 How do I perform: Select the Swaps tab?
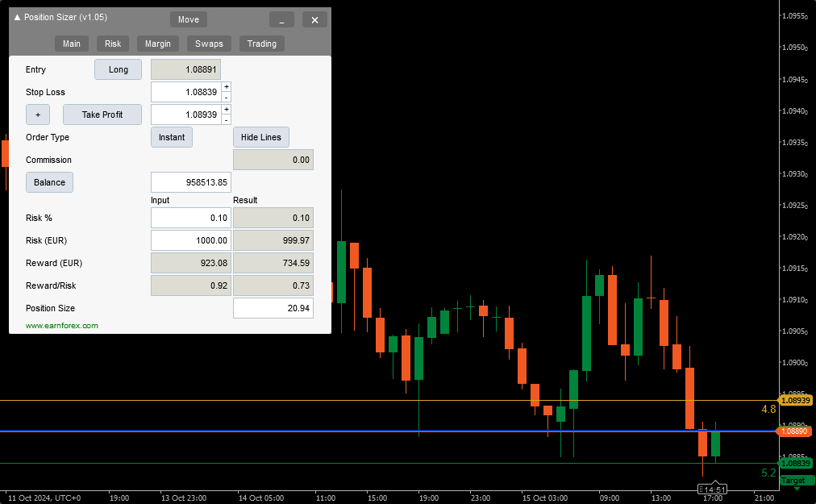tap(209, 44)
